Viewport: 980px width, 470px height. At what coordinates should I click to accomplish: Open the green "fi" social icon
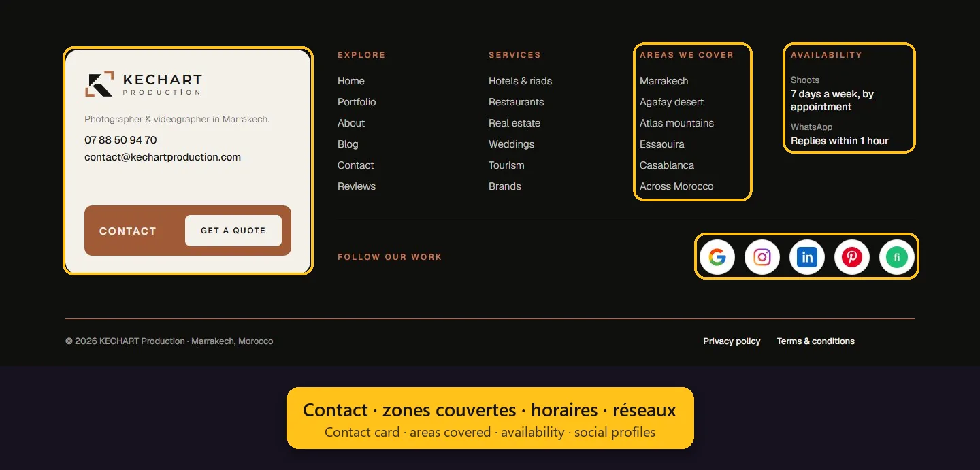point(897,257)
